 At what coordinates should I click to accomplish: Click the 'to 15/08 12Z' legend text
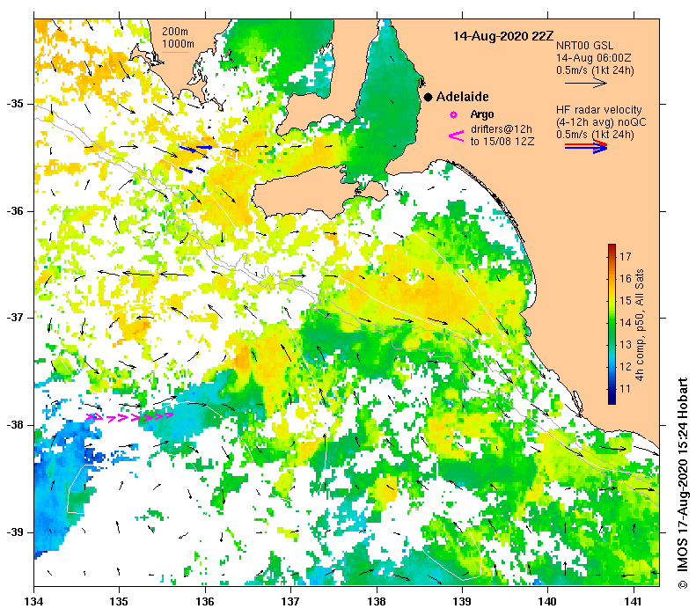pos(502,142)
